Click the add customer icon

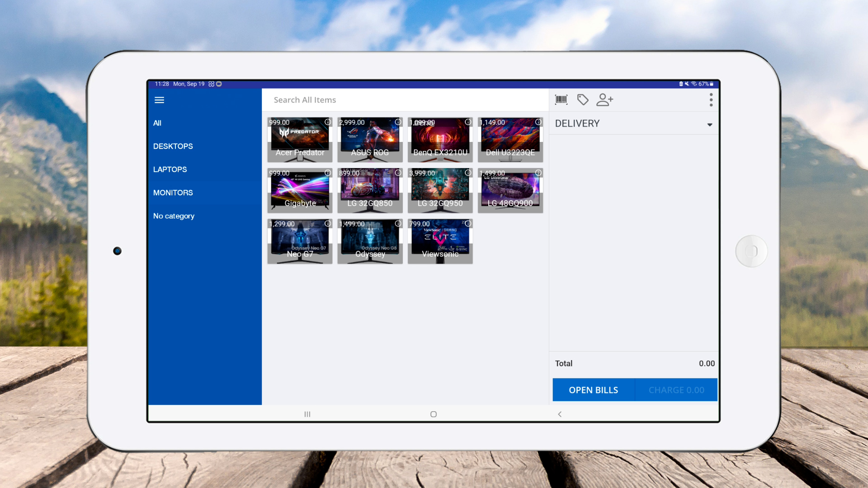pos(604,100)
